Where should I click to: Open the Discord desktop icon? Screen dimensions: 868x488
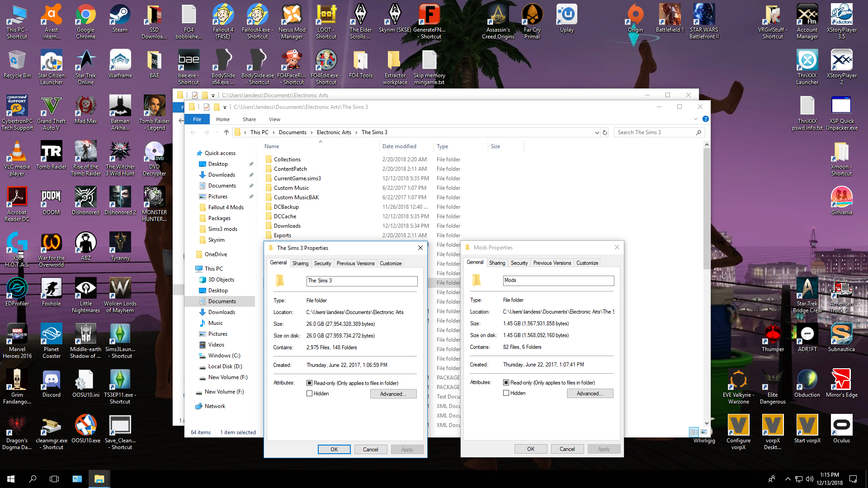[51, 384]
